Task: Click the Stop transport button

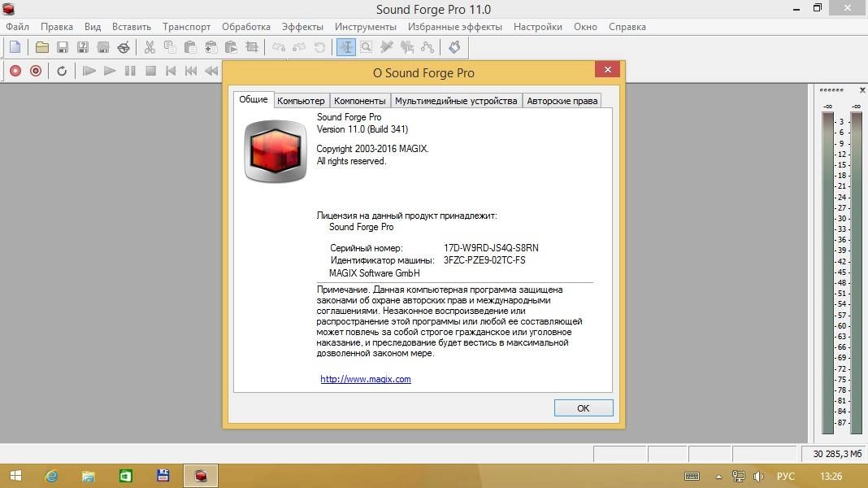Action: coord(150,71)
